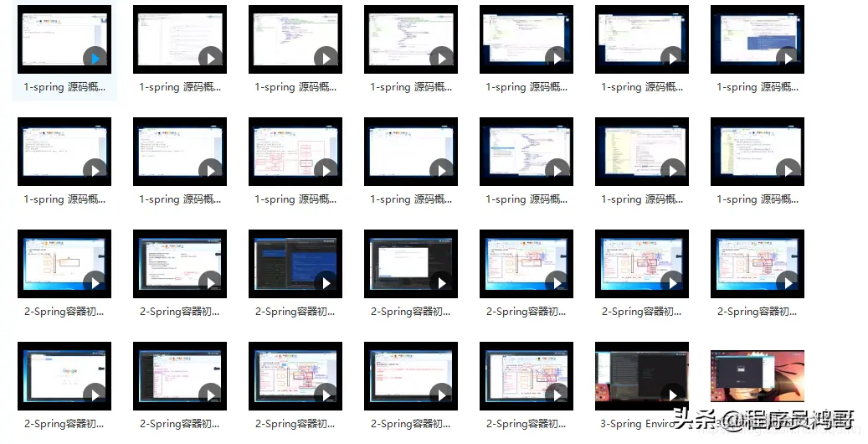Select the '3-Spring Enviro' file name label
The height and width of the screenshot is (444, 868).
tap(639, 424)
